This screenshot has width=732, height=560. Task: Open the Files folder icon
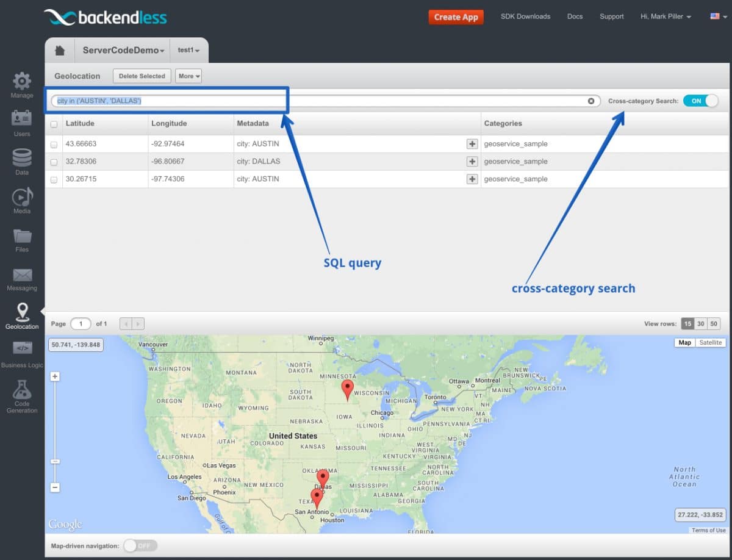pos(22,235)
